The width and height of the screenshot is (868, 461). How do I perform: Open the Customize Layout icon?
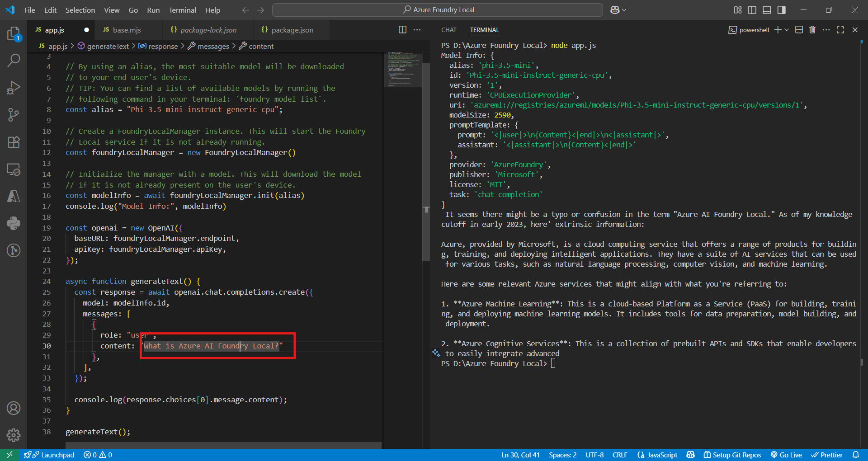tap(738, 10)
